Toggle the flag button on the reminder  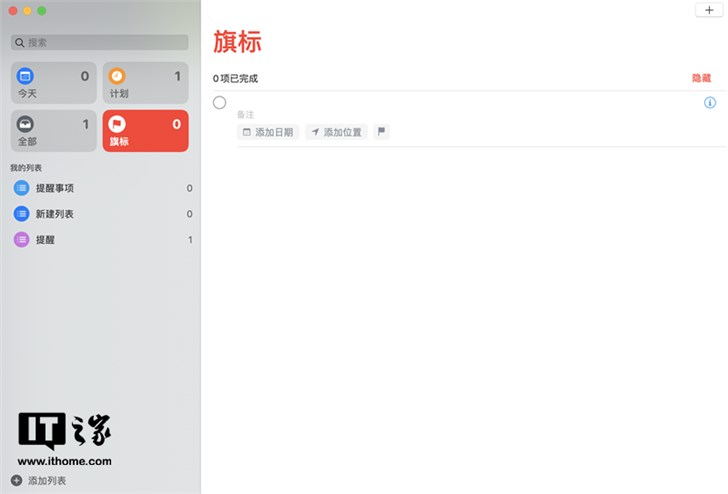[381, 132]
